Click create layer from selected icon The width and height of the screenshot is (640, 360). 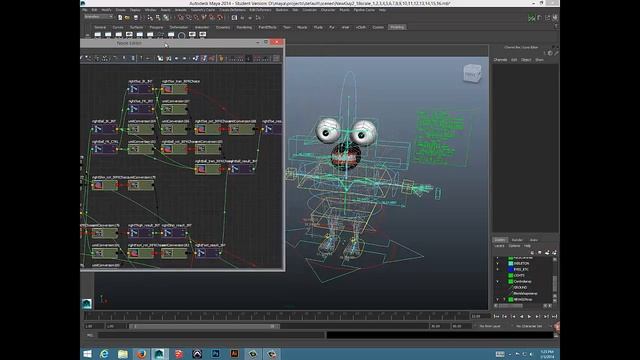point(554,253)
